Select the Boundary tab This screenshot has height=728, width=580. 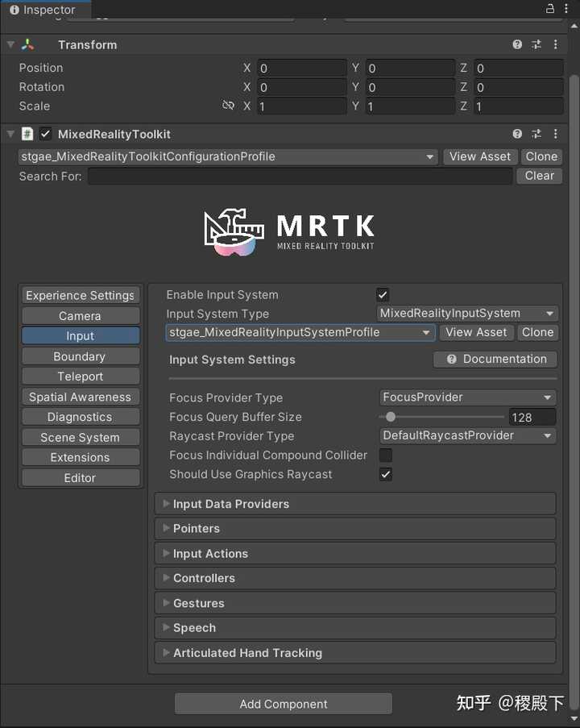tap(81, 356)
